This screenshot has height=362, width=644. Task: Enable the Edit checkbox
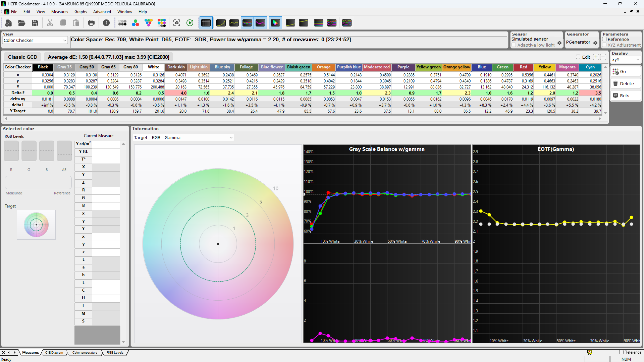point(578,57)
